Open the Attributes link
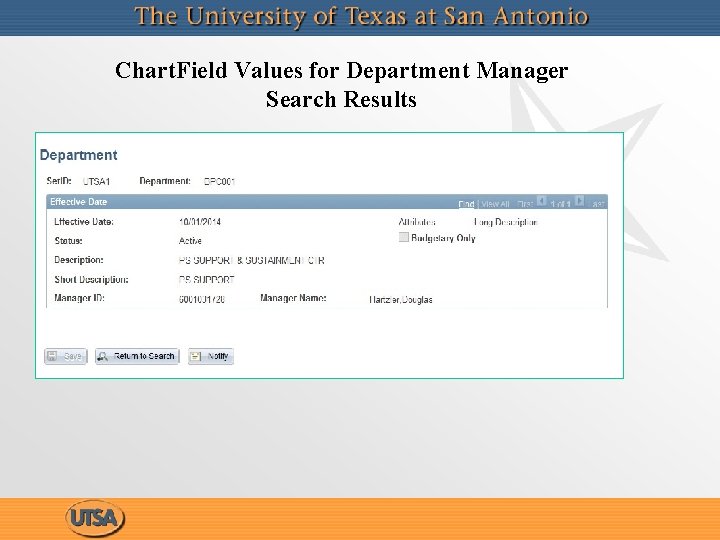Screen dimensions: 720x540 click(417, 222)
